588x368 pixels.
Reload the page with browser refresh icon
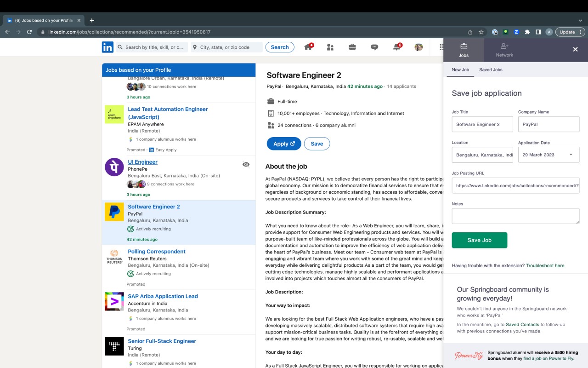pos(29,32)
